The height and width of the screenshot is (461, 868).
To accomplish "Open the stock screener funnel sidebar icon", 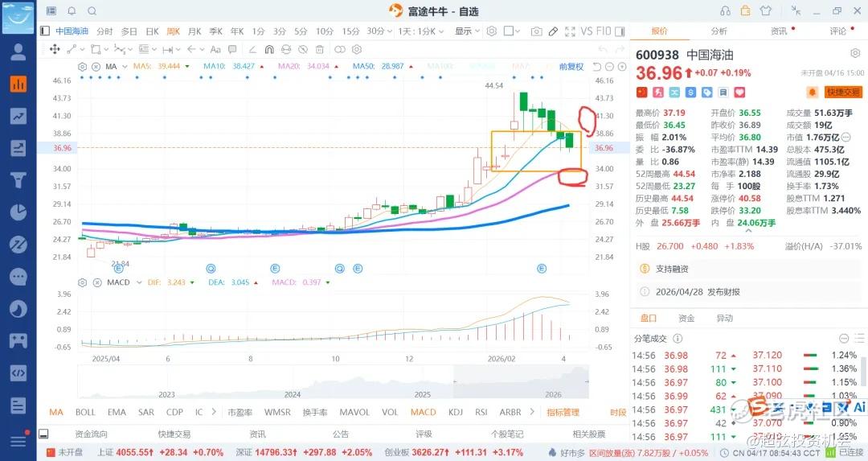I will (x=18, y=180).
